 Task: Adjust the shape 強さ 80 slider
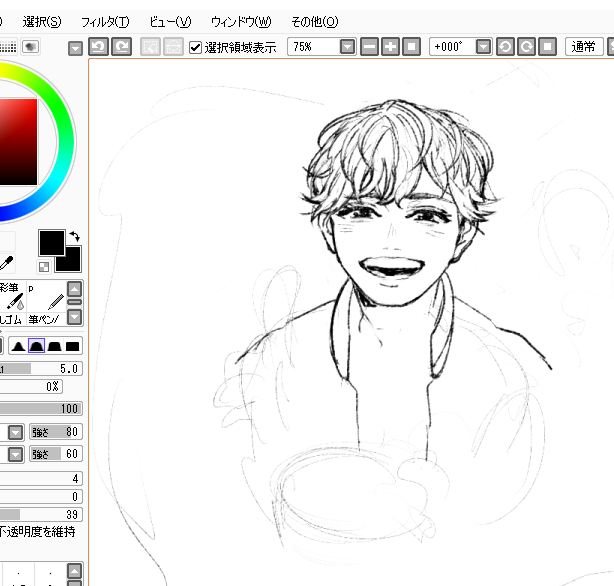point(56,432)
